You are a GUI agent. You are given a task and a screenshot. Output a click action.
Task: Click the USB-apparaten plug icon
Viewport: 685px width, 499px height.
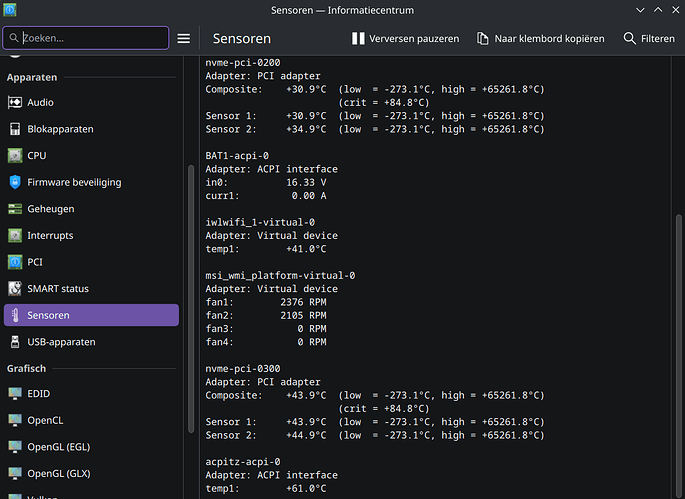(15, 342)
